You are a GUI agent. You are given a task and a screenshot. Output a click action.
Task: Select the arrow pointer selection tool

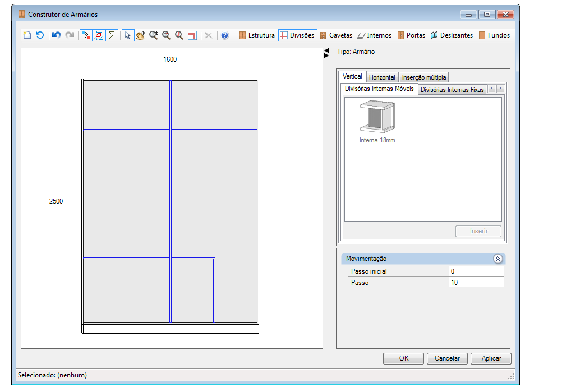127,35
